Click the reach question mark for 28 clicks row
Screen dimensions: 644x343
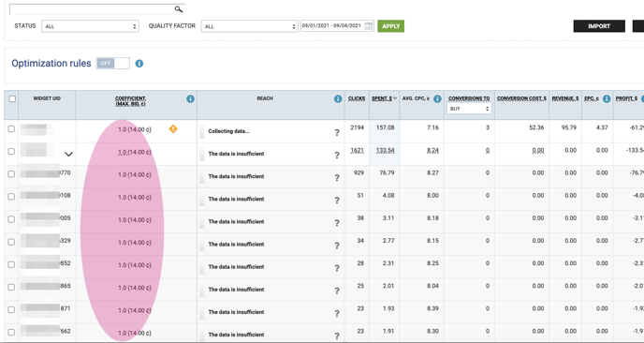(337, 268)
